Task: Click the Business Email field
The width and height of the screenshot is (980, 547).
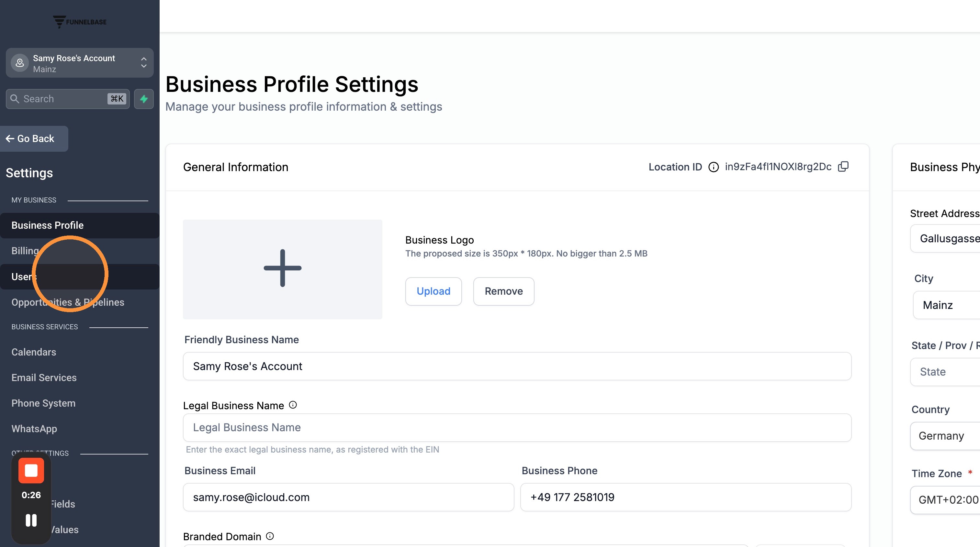Action: click(348, 497)
